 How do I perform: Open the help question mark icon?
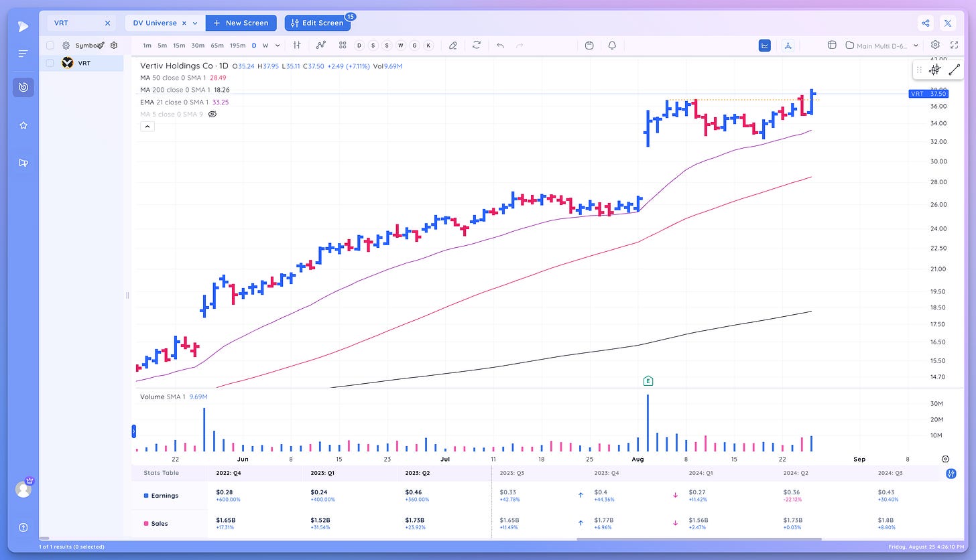[23, 527]
